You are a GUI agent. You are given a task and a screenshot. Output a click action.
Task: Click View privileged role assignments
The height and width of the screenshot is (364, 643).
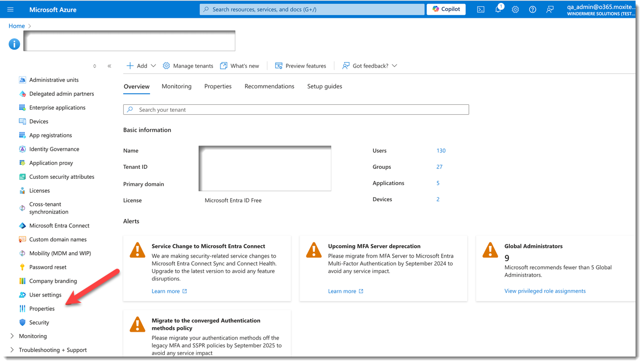545,291
